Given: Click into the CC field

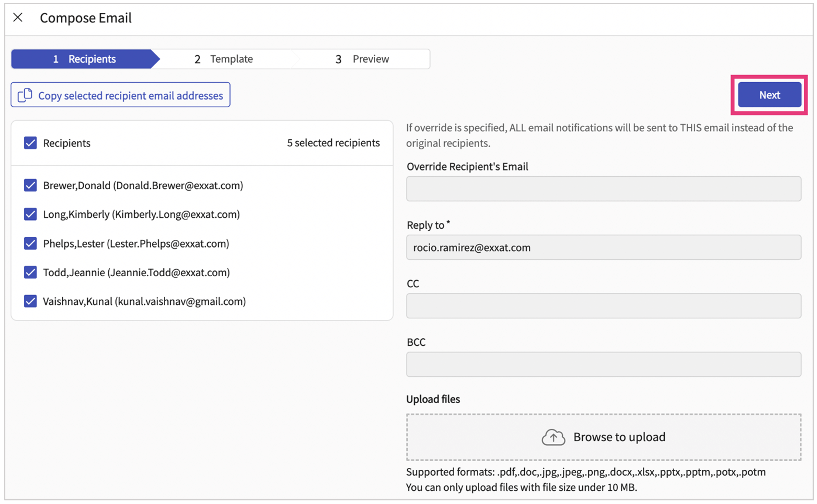Looking at the screenshot, I should point(603,306).
